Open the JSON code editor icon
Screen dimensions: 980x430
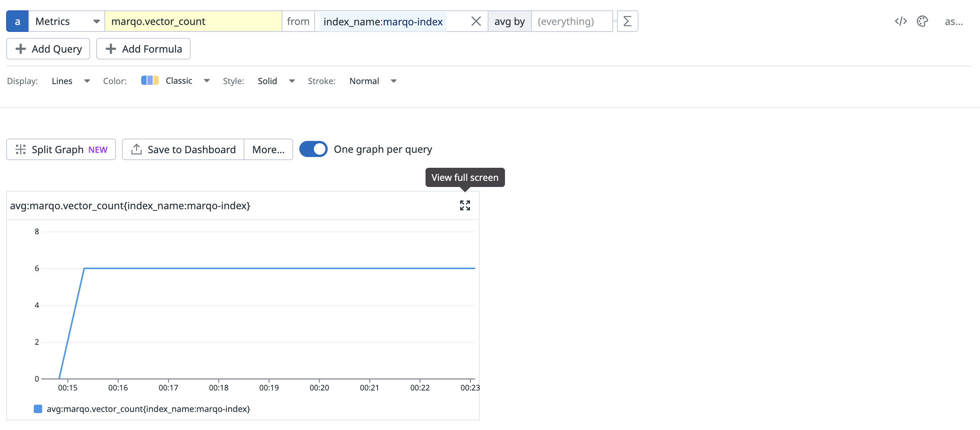[901, 21]
